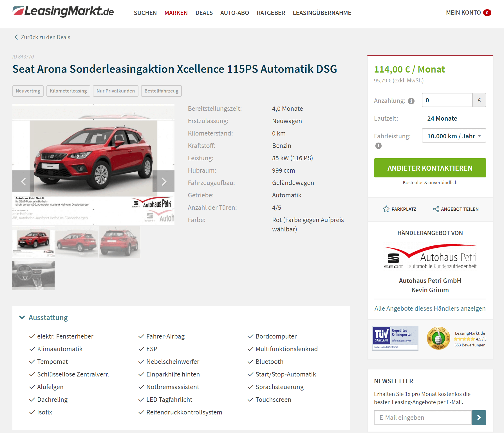Image resolution: width=504 pixels, height=433 pixels.
Task: Open the MARKEN menu
Action: tap(176, 13)
